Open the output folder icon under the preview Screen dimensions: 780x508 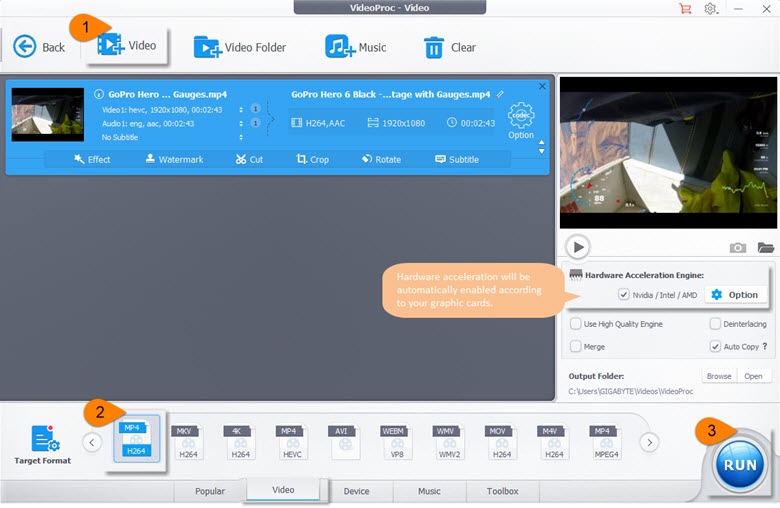click(765, 247)
